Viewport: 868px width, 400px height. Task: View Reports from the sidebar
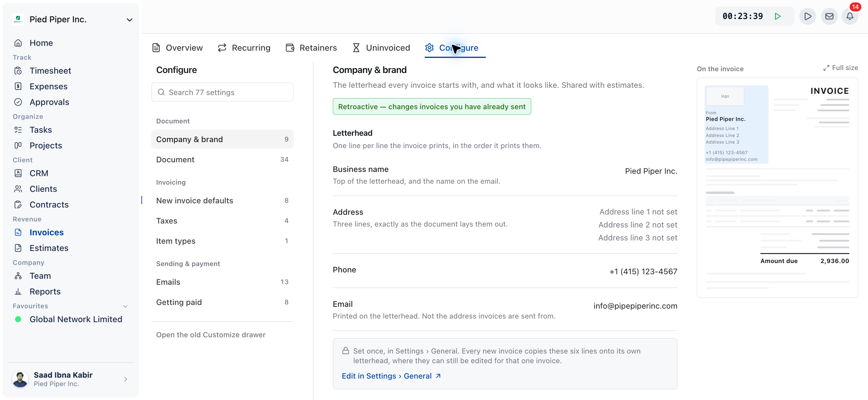(45, 291)
